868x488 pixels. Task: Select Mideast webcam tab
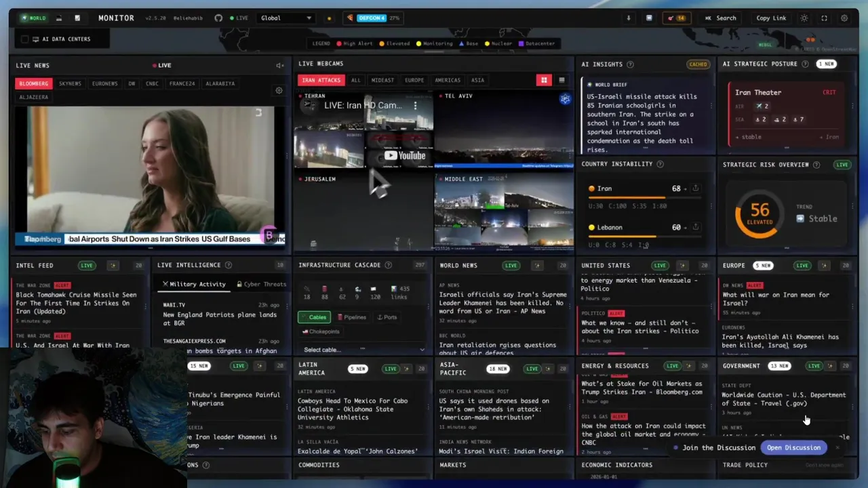click(x=382, y=80)
